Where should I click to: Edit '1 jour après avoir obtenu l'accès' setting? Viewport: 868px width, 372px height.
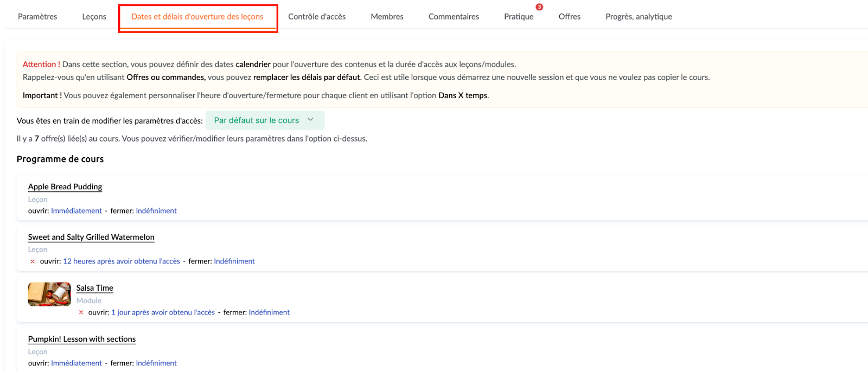(163, 312)
